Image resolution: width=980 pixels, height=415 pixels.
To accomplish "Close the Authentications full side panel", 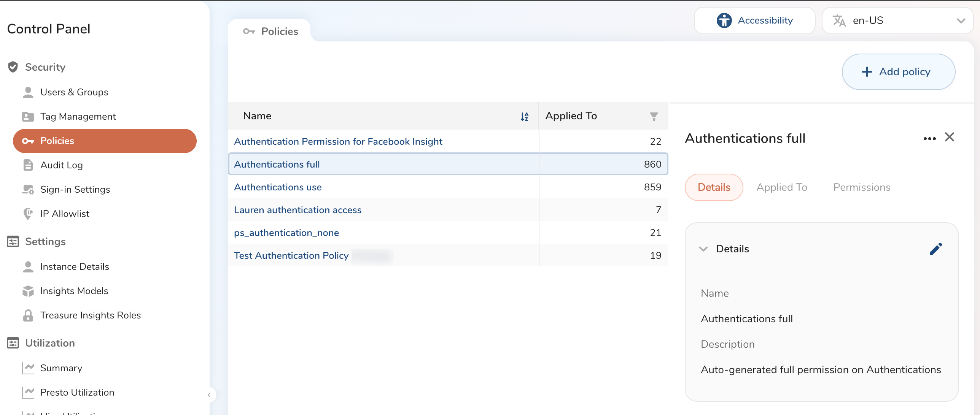I will tap(949, 137).
